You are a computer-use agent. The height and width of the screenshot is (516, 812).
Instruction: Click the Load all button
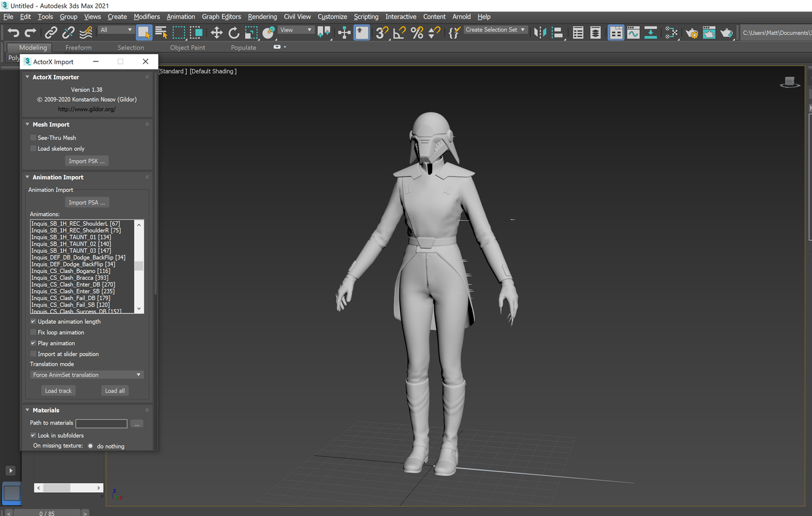[115, 391]
